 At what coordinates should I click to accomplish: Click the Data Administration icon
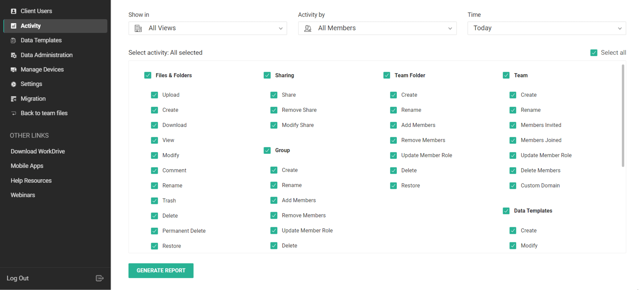14,55
